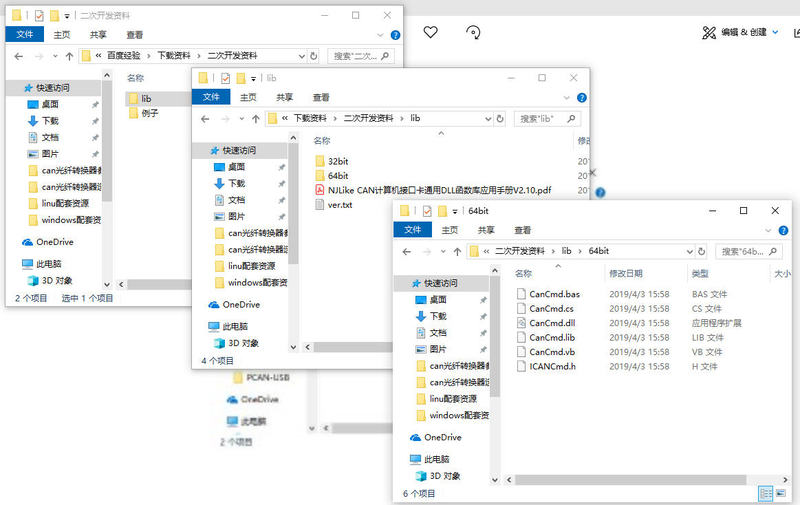Open 查看 tab in the 二次开发资料 window

(x=135, y=35)
